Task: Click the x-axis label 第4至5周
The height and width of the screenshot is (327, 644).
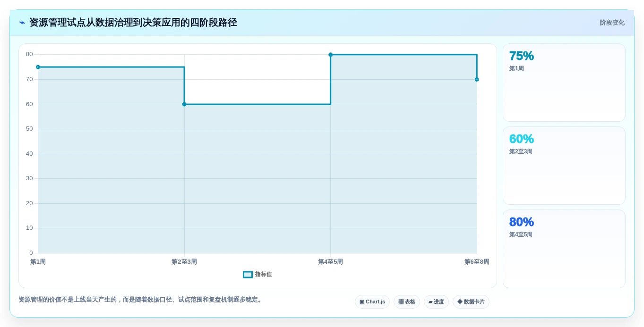Action: click(x=331, y=262)
